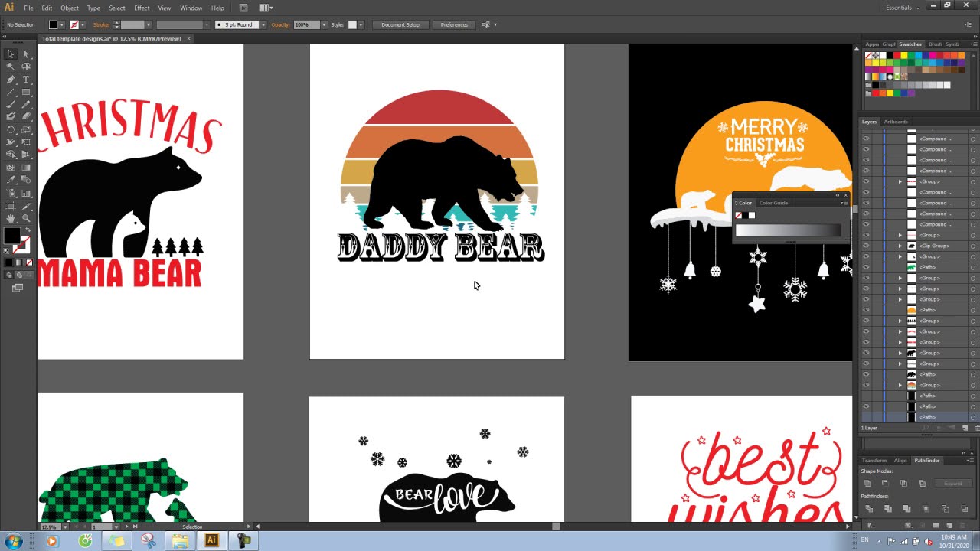Set toolbox paint mode to Gradient
The height and width of the screenshot is (551, 980).
click(x=18, y=262)
